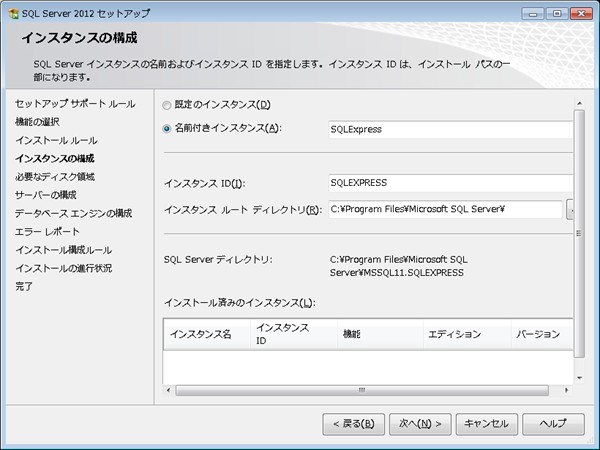The image size is (600, 450).
Task: Close the SQL Server setup window
Action: pyautogui.click(x=581, y=14)
